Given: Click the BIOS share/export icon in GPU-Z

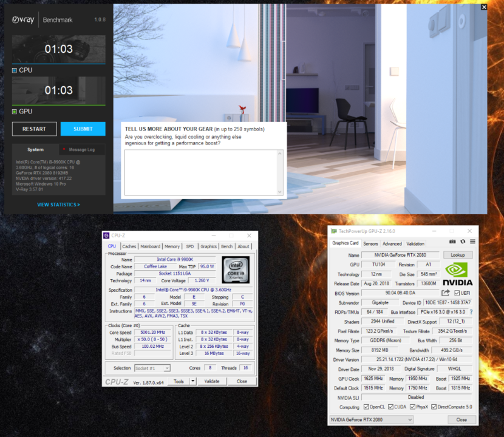Looking at the screenshot, I should 446,293.
